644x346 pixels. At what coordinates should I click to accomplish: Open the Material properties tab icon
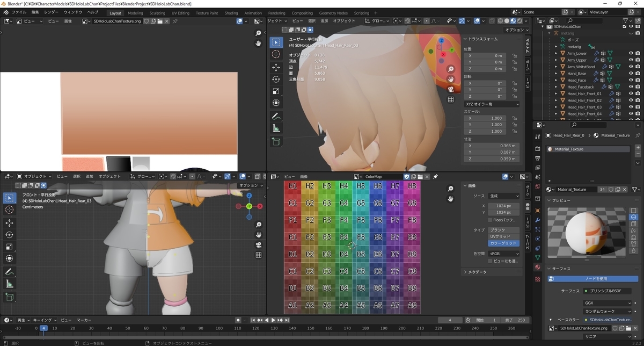[x=538, y=267]
